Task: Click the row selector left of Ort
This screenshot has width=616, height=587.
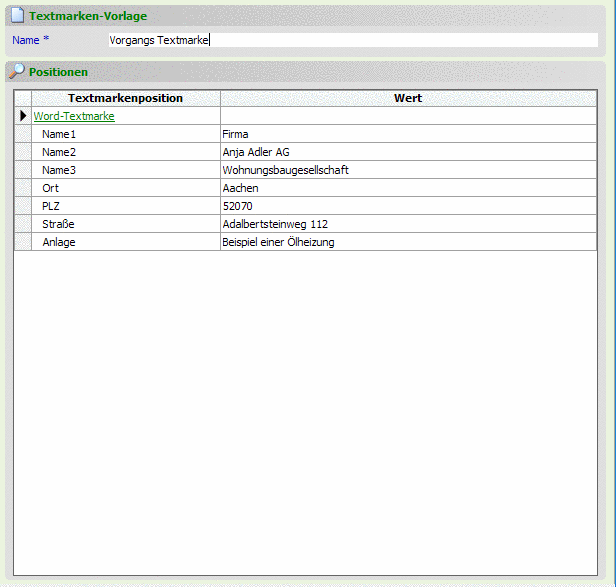Action: [23, 188]
